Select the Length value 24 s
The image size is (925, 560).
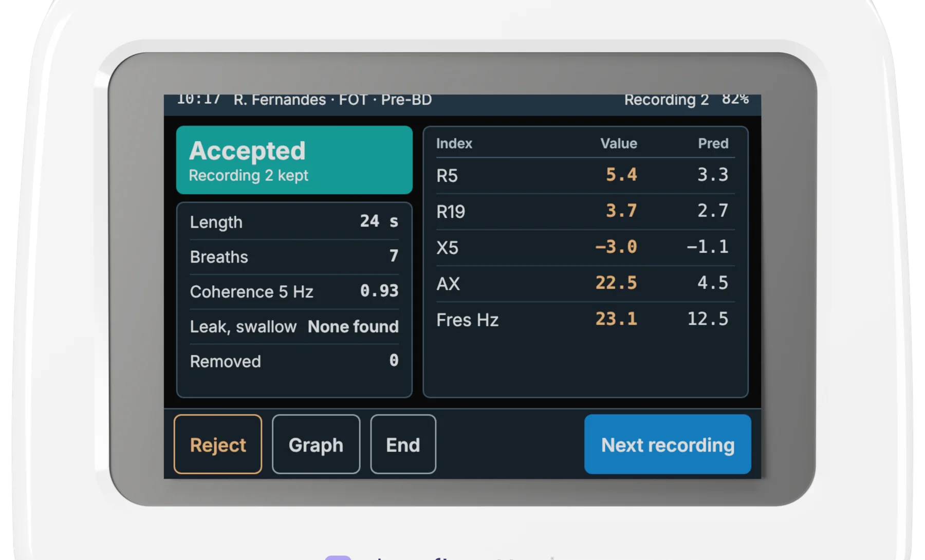pos(379,221)
